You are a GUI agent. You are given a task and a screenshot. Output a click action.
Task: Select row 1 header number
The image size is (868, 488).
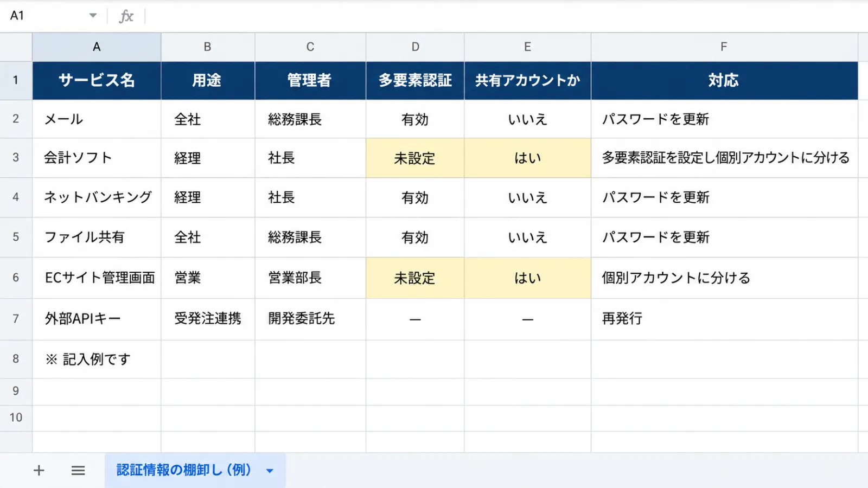16,80
